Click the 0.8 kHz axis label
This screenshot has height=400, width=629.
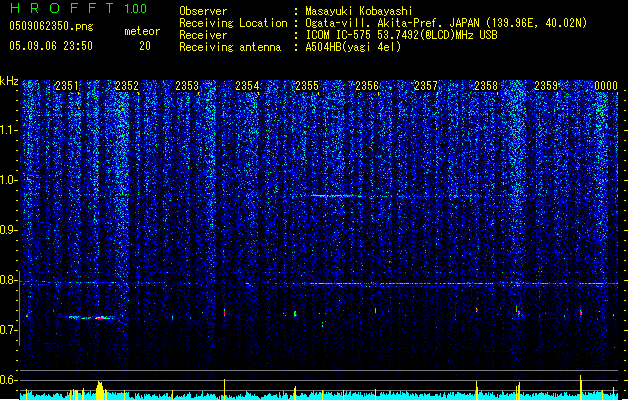pos(9,280)
